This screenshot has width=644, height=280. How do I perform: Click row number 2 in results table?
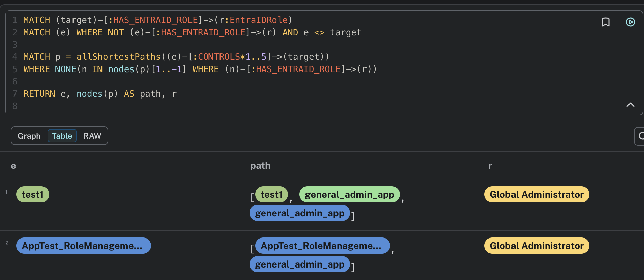coord(7,243)
